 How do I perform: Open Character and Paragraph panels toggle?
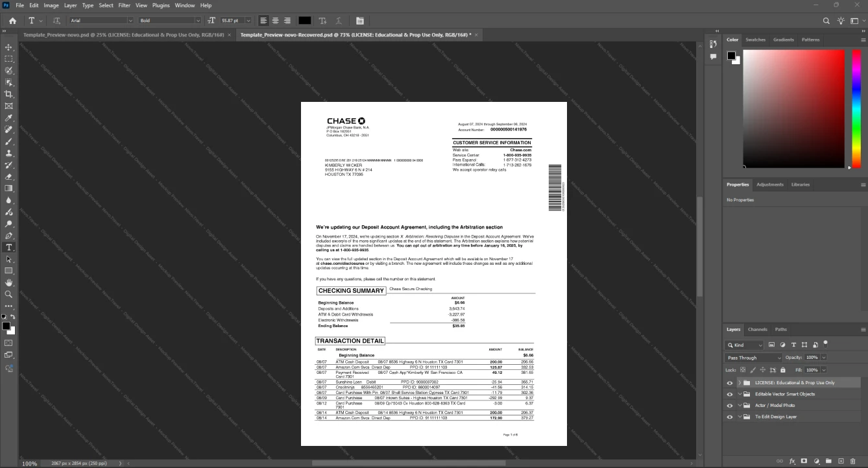[x=360, y=21]
